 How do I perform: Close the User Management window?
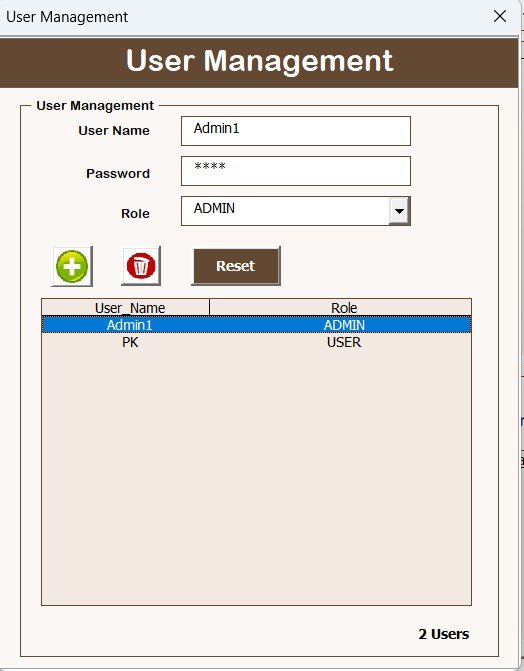pyautogui.click(x=500, y=17)
